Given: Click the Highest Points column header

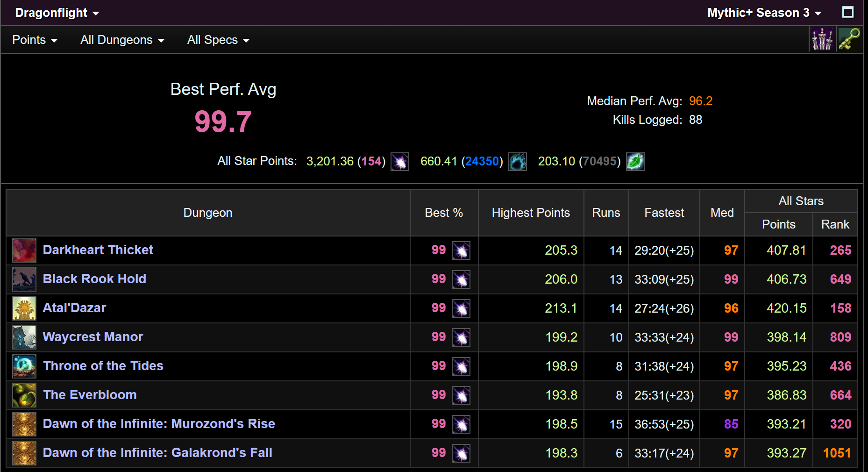Looking at the screenshot, I should pos(531,213).
